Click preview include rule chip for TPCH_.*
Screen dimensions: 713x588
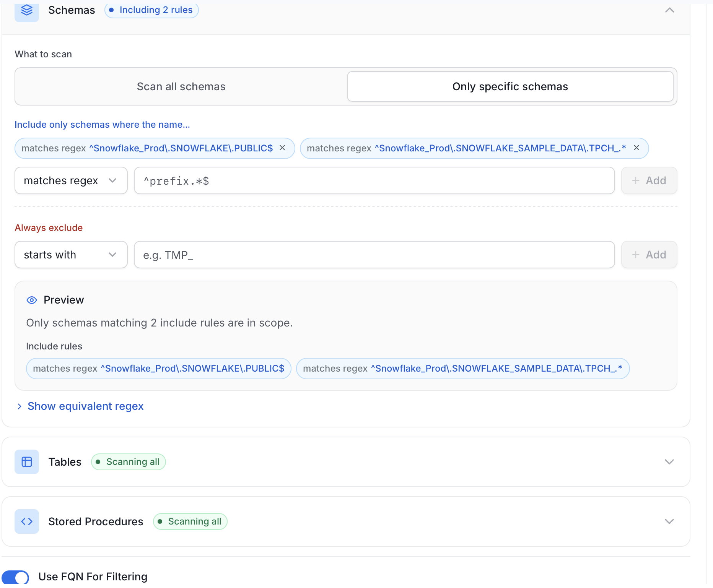[x=463, y=369]
